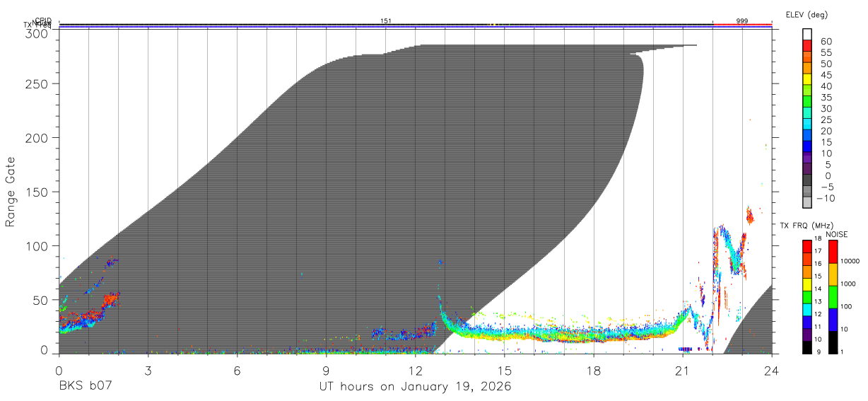Click the cyan TX FRQ segment between 12 and 13
This screenshot has width=868, height=401.
[x=807, y=308]
